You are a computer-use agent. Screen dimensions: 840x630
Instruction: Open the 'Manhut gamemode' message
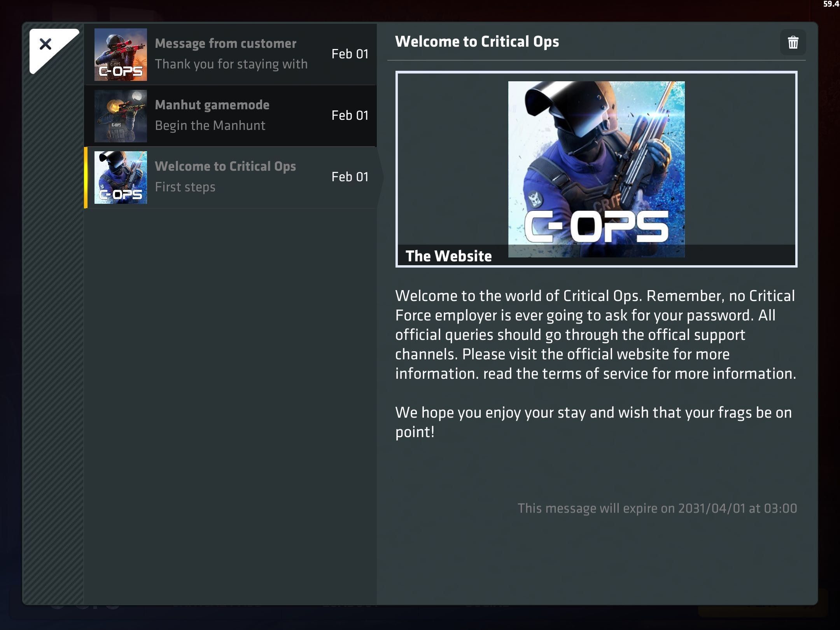[x=230, y=116]
